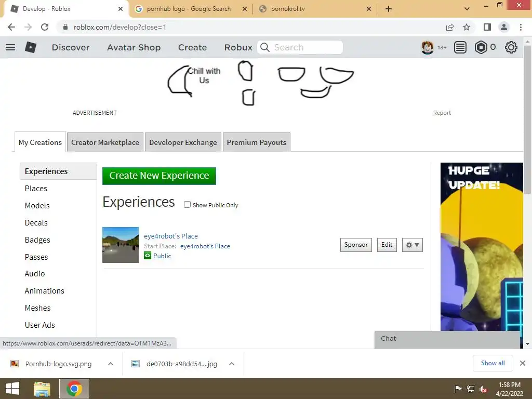Viewport: 532px width, 399px height.
Task: Switch to the Creator Marketplace tab
Action: click(x=105, y=142)
